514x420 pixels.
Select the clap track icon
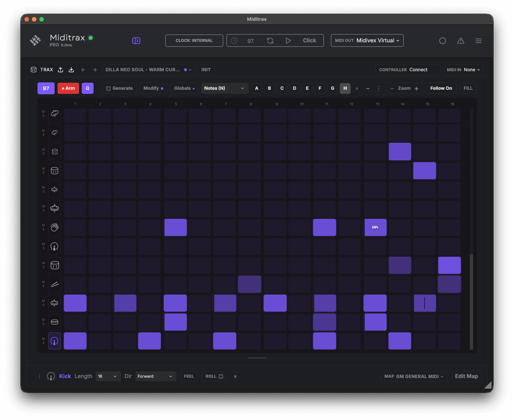[x=55, y=227]
